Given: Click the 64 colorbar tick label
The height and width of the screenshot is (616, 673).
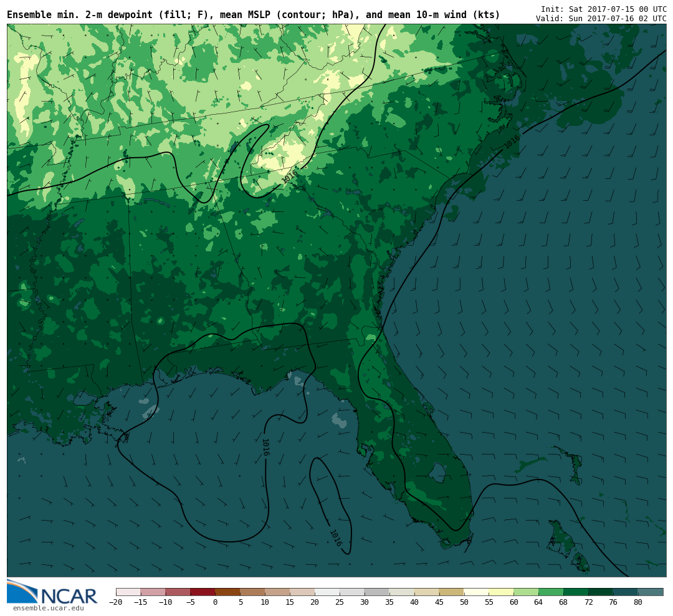Looking at the screenshot, I should point(539,602).
